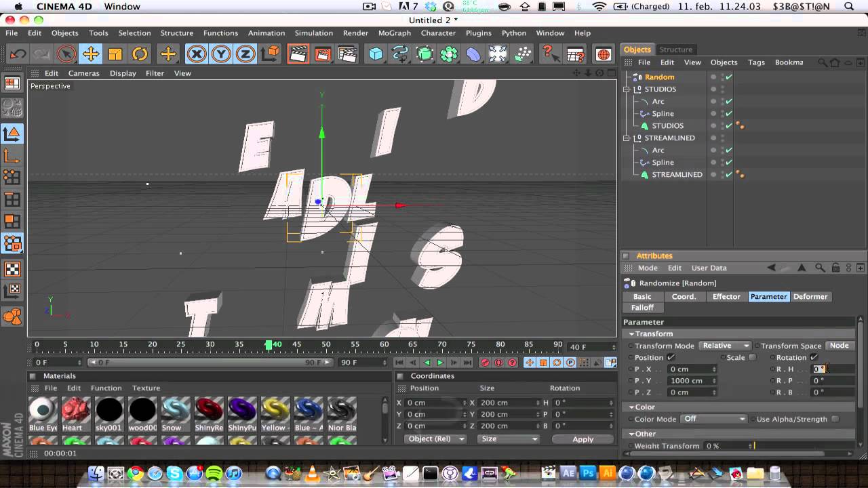Enable Use Alpha/Strength checkbox
868x488 pixels.
[835, 419]
